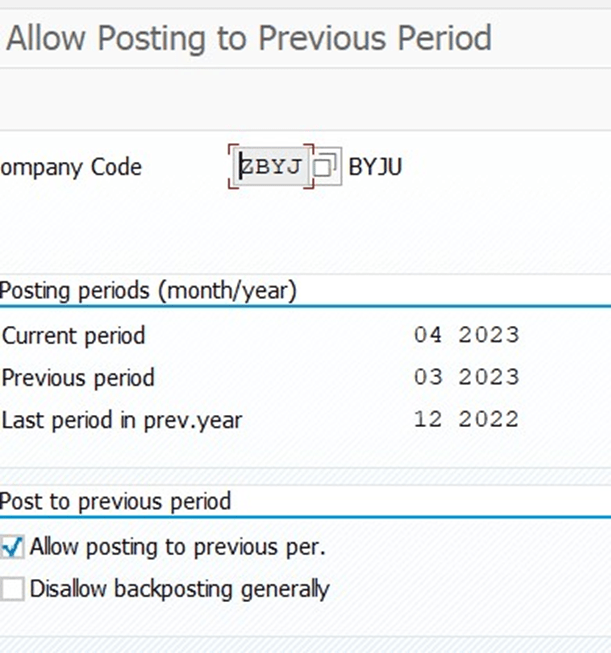This screenshot has width=611, height=653.
Task: Select the Posting periods (month/year) group header
Action: pyautogui.click(x=148, y=291)
